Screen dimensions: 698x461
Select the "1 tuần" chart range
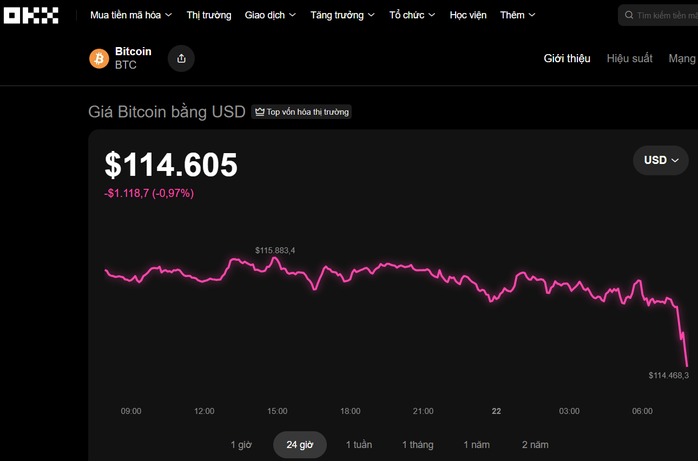359,445
